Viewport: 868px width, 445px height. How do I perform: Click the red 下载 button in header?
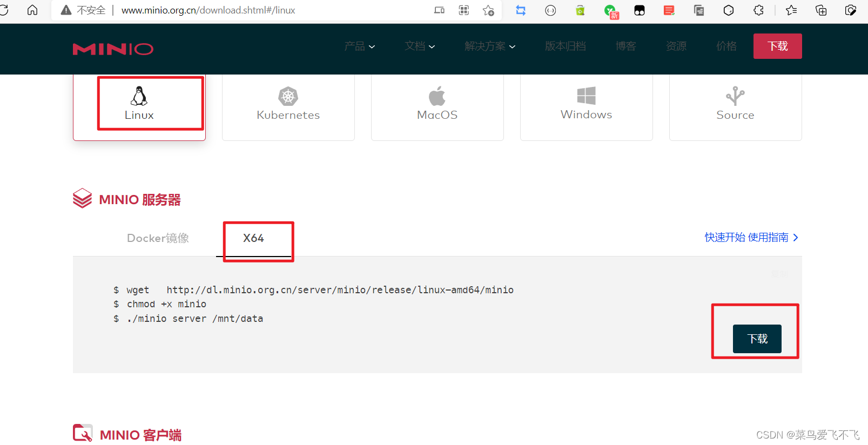777,46
